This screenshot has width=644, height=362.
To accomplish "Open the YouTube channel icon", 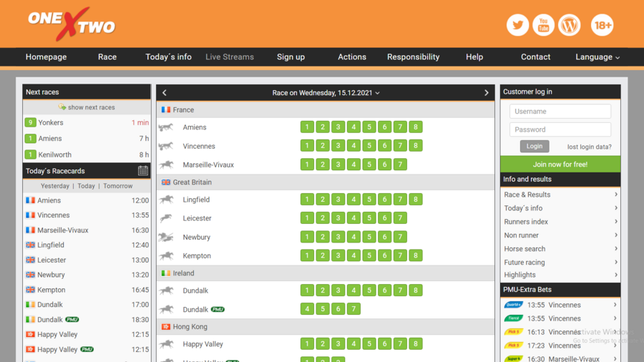I will (543, 25).
